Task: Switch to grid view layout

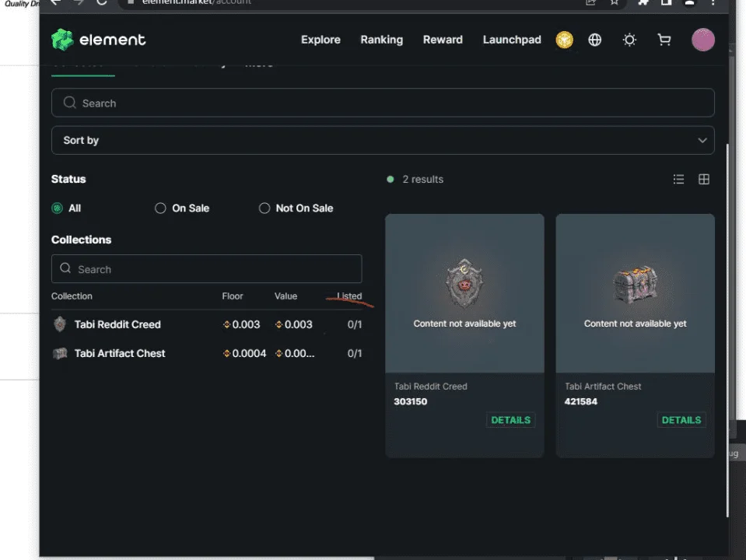Action: [704, 179]
